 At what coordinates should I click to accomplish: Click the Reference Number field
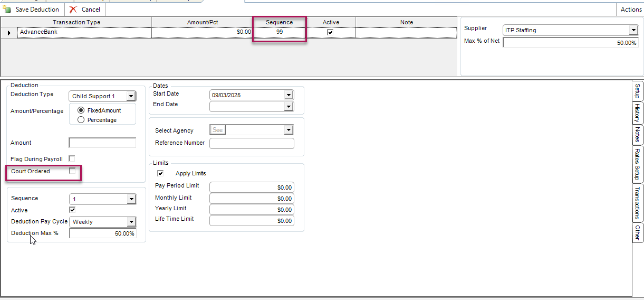point(252,143)
